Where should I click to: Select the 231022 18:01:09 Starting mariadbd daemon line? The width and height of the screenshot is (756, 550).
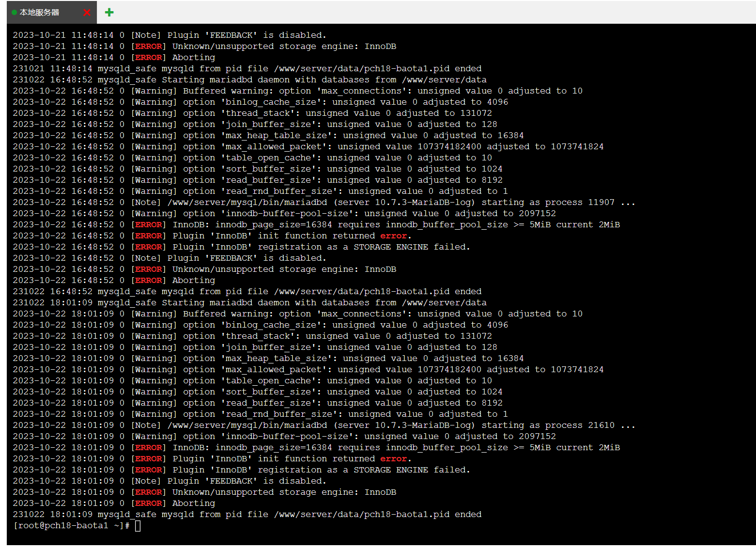click(249, 303)
